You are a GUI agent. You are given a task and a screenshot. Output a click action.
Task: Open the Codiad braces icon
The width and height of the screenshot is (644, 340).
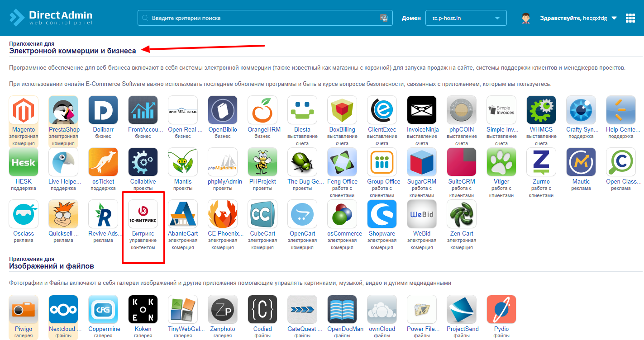click(262, 310)
